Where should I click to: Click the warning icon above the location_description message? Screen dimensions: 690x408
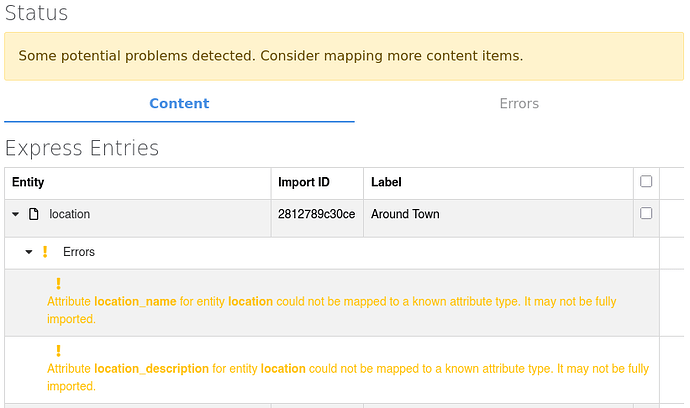point(59,351)
